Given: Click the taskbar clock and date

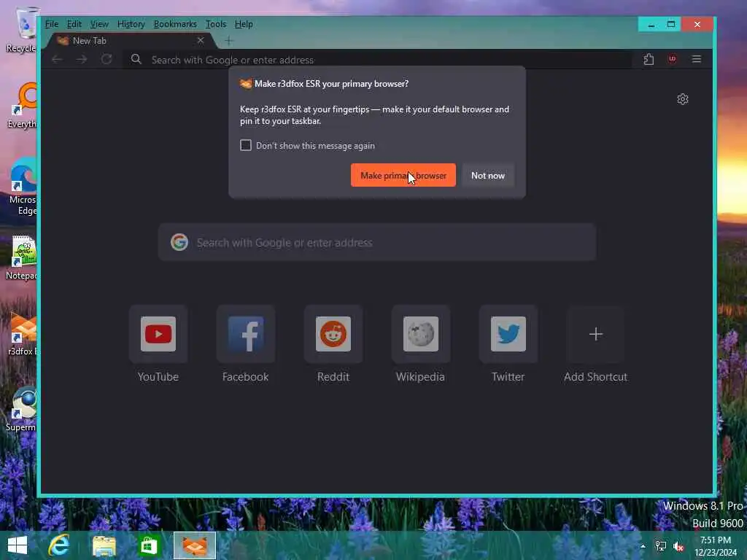Looking at the screenshot, I should tap(716, 546).
